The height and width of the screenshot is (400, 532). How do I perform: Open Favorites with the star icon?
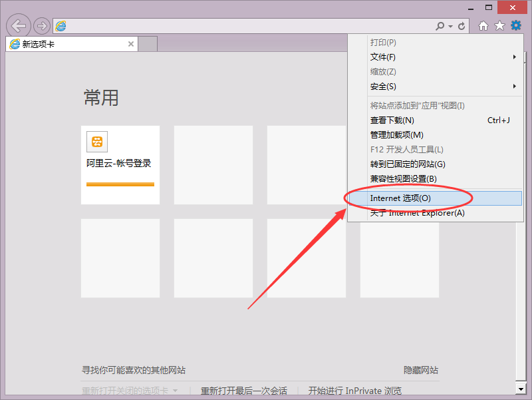[x=499, y=25]
